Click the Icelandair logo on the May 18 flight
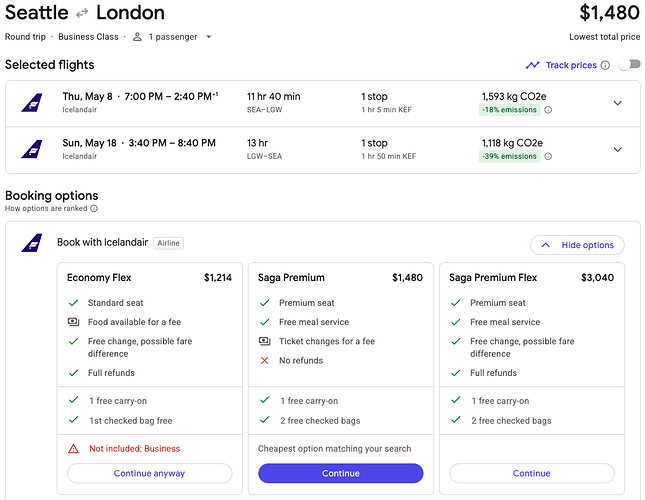Screen dimensions: 645x500 point(32,149)
